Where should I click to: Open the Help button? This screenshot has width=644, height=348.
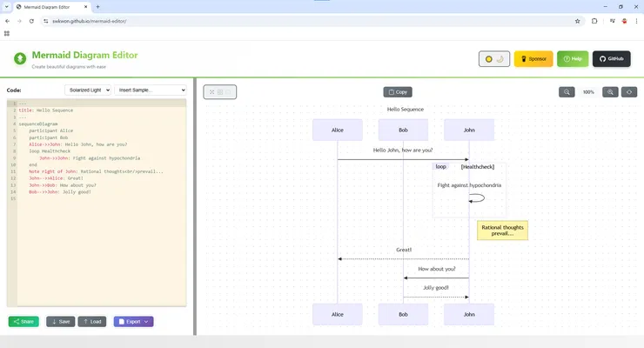point(573,59)
